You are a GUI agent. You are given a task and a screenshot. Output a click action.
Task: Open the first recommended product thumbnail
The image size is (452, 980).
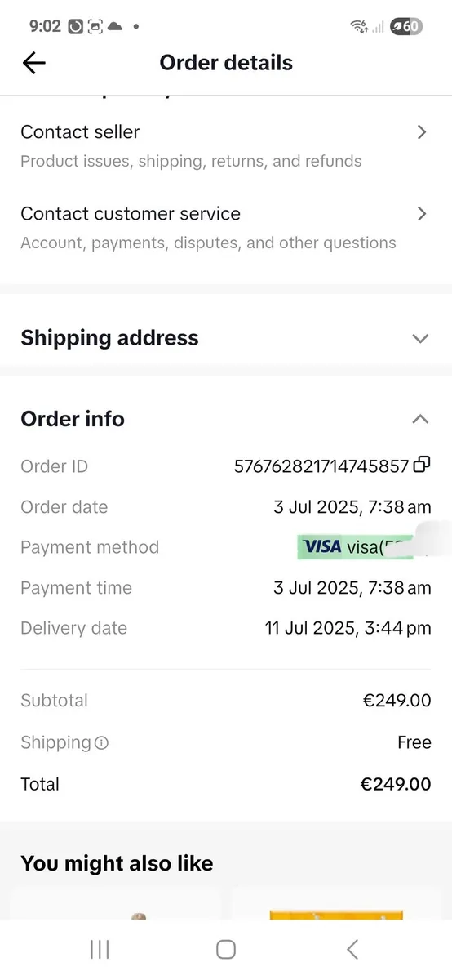pyautogui.click(x=116, y=903)
